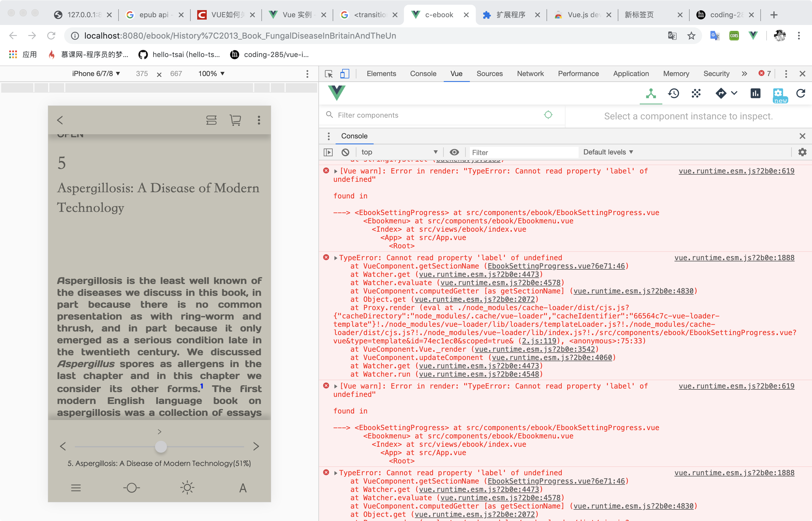Toggle the inspect element picker
The image size is (812, 521).
click(x=328, y=74)
